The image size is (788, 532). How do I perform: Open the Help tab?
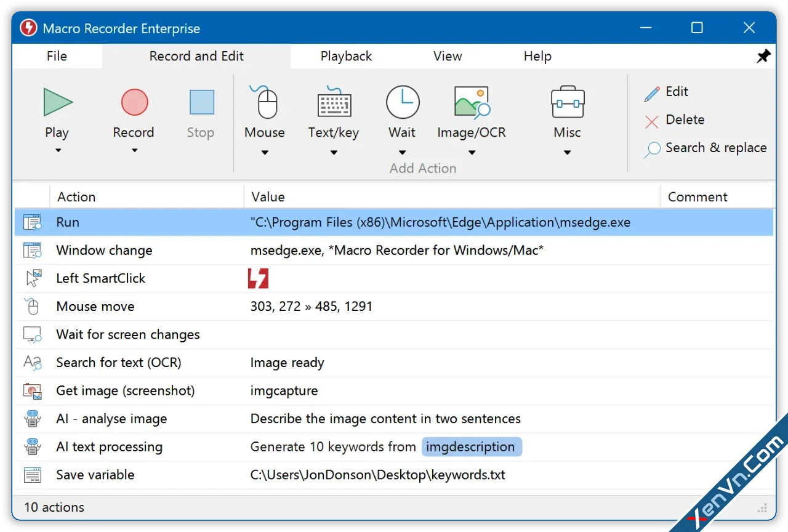pos(537,56)
